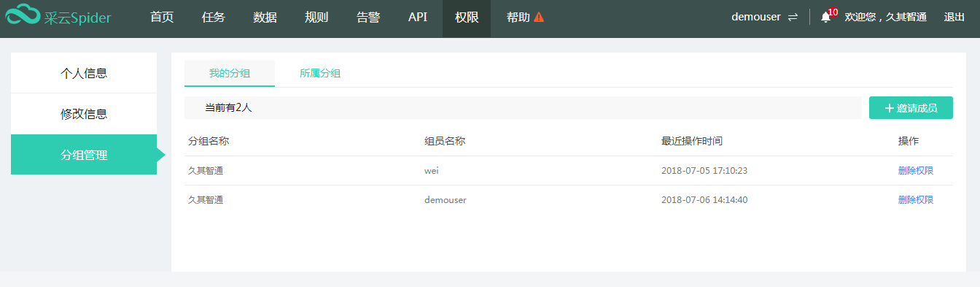Image resolution: width=980 pixels, height=287 pixels.
Task: Click the warning triangle beside 帮助
Action: click(x=539, y=17)
